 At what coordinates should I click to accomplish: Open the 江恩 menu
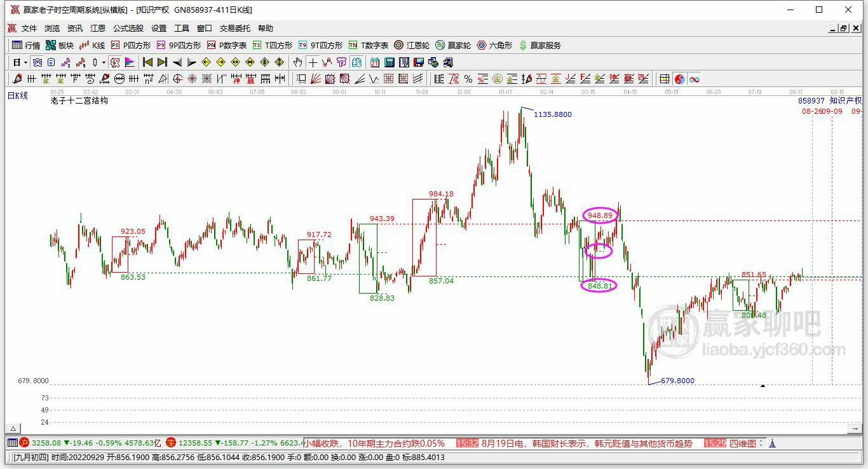(98, 29)
